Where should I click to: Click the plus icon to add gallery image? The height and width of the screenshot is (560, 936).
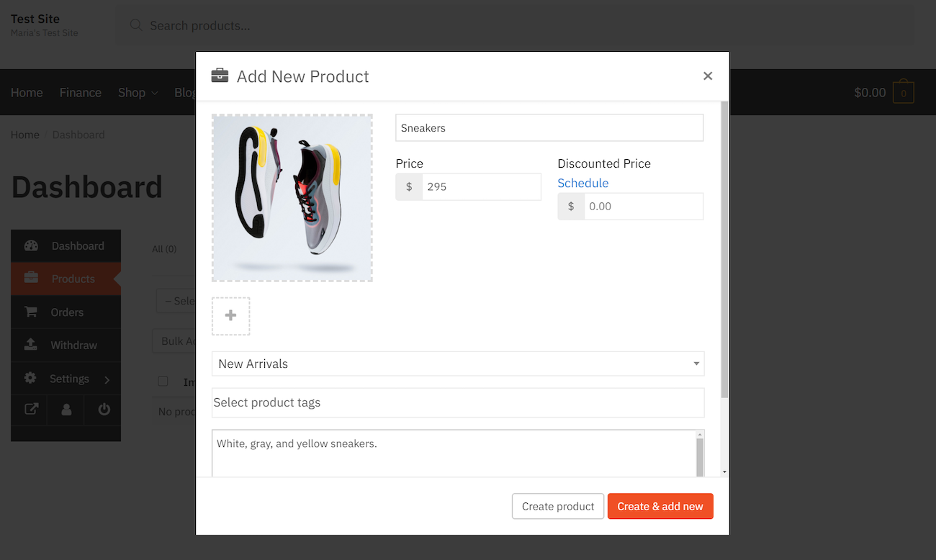pos(230,316)
